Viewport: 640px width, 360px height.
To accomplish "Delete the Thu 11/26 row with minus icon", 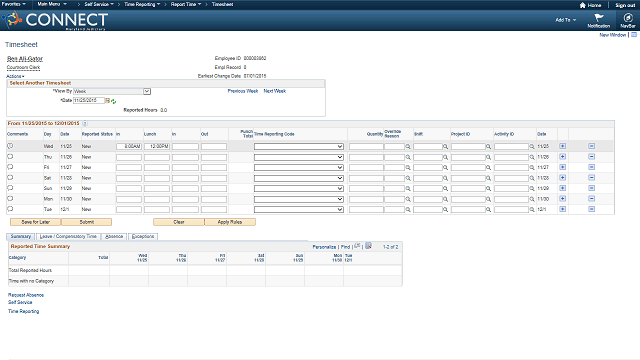I will tap(591, 157).
